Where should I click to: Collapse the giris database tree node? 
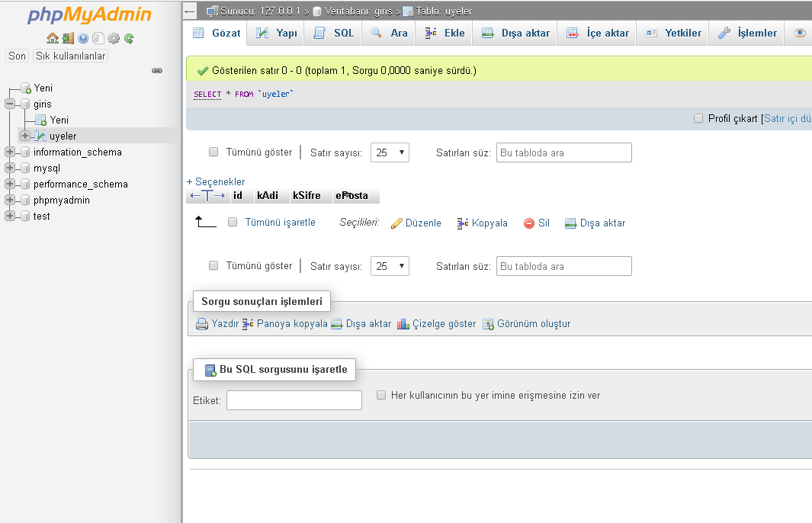9,104
